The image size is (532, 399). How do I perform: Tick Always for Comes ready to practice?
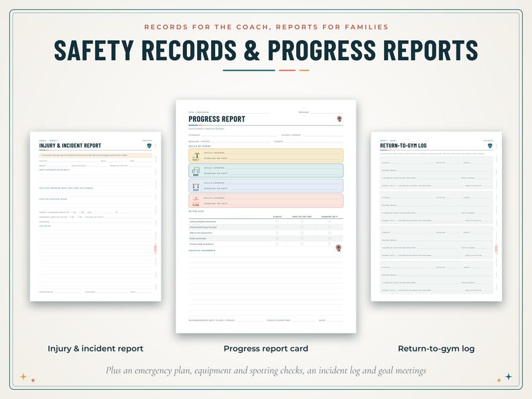tap(277, 244)
